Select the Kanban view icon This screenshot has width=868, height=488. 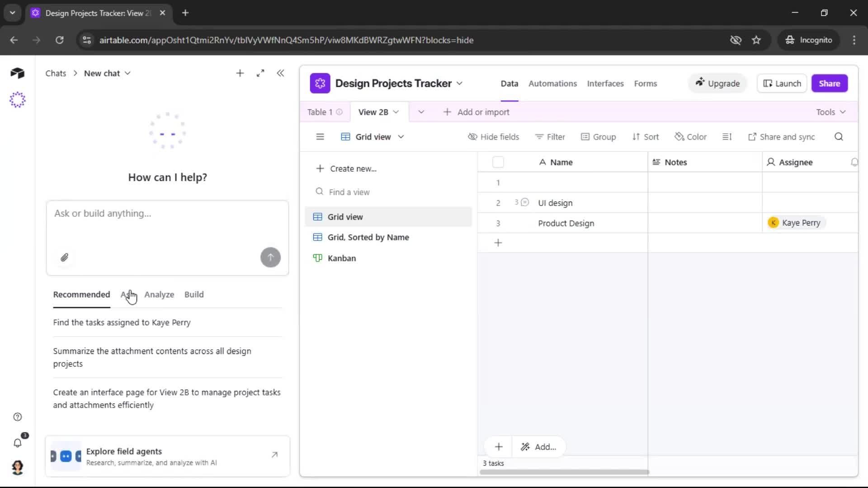pyautogui.click(x=318, y=258)
